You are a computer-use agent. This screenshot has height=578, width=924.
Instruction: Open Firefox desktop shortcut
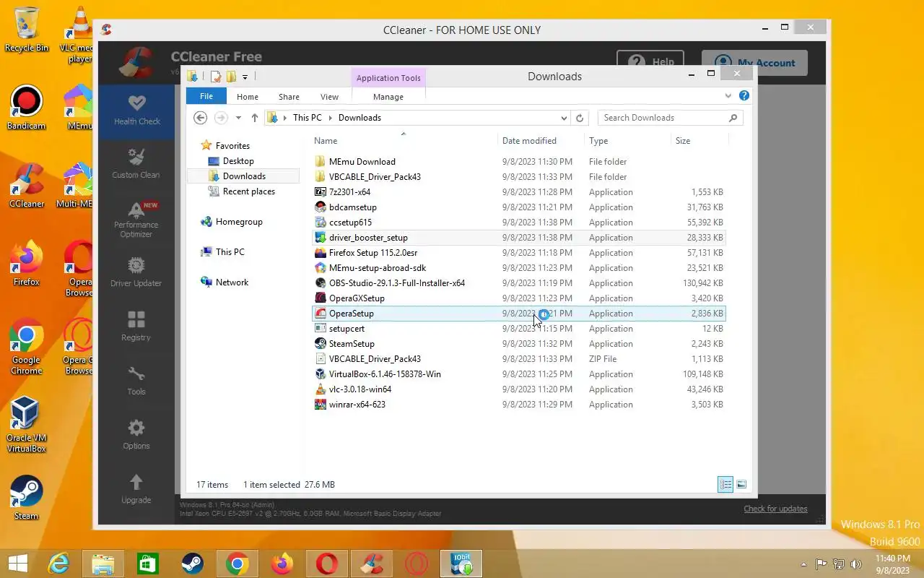coord(27,264)
